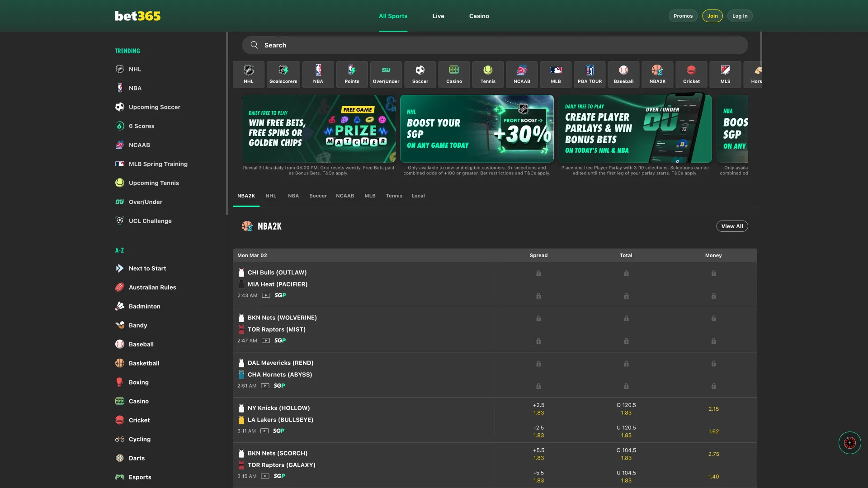868x488 pixels.
Task: Open the PGA TOUR shortcut tile
Action: coord(590,74)
